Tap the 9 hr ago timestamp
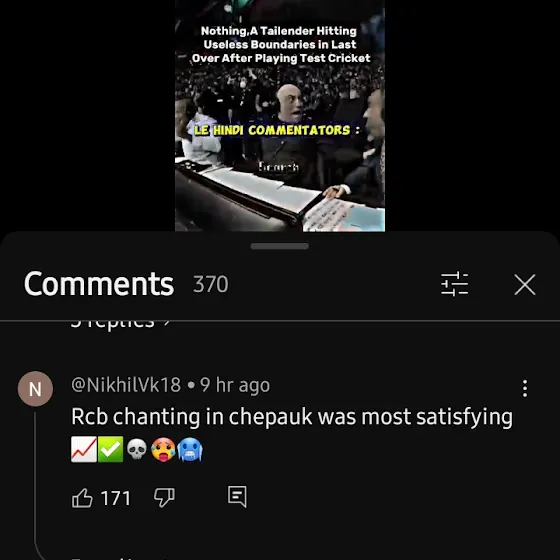 click(x=235, y=385)
